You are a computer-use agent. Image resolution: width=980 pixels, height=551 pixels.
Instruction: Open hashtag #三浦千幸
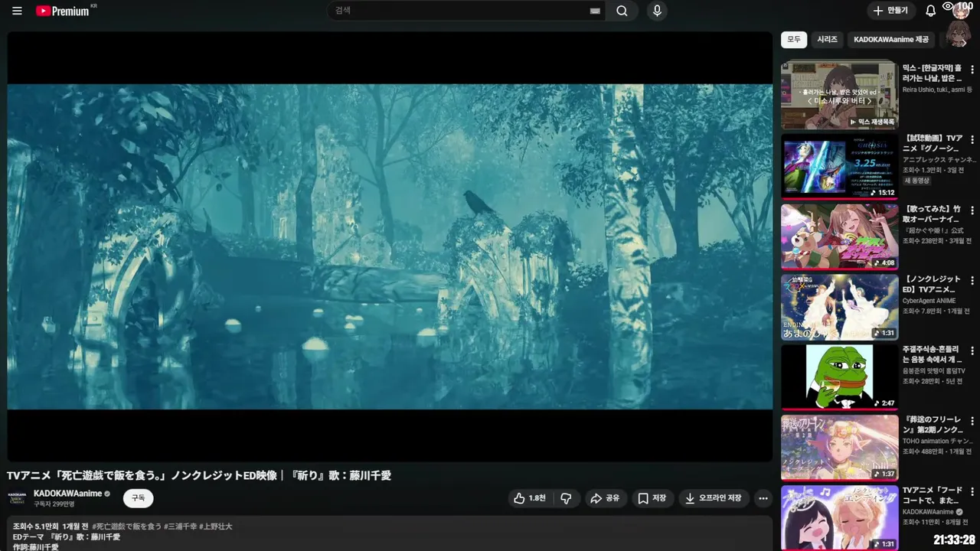180,527
